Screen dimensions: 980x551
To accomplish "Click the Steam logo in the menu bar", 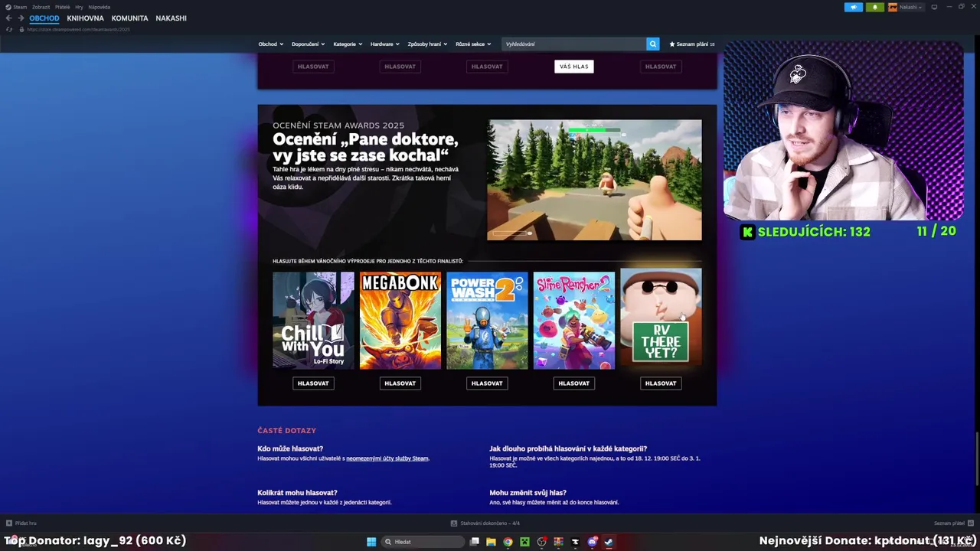I will [x=8, y=7].
